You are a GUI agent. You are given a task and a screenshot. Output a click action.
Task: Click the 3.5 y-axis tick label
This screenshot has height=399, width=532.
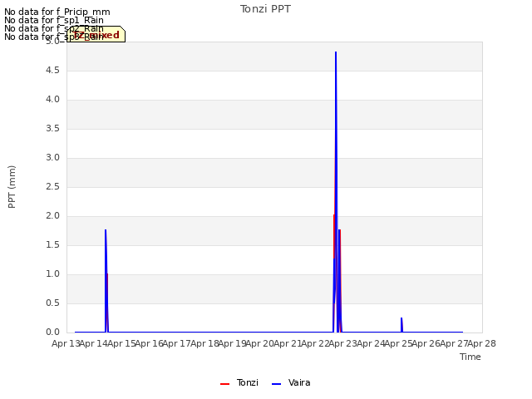click(x=52, y=129)
